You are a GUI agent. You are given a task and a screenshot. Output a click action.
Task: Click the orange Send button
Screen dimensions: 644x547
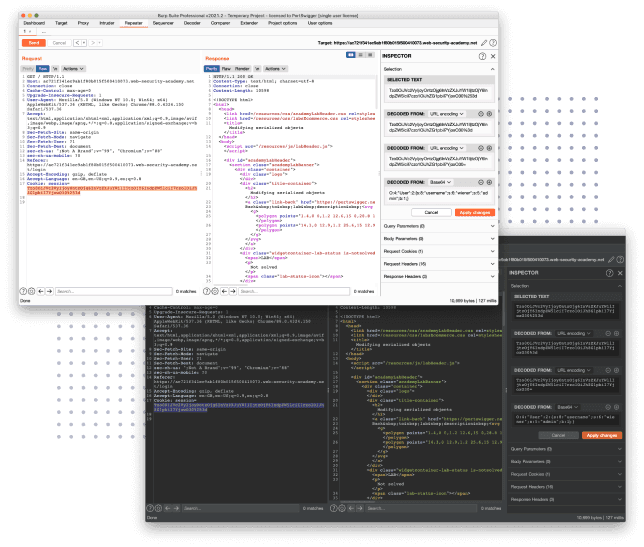click(33, 44)
